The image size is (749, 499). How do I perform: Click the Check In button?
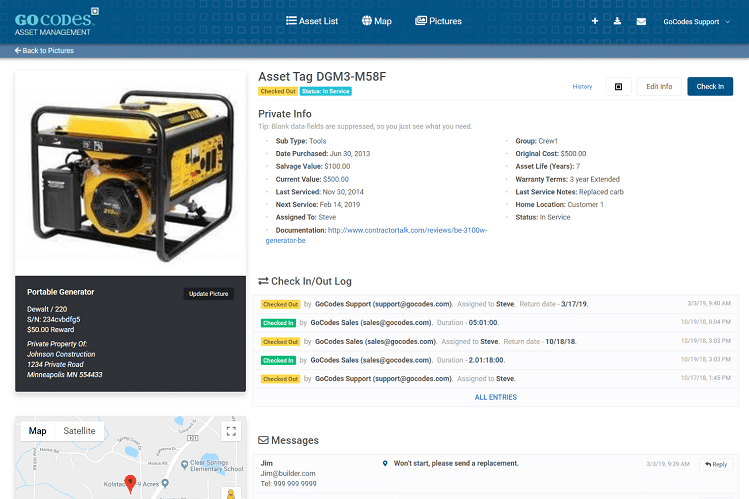tap(710, 86)
